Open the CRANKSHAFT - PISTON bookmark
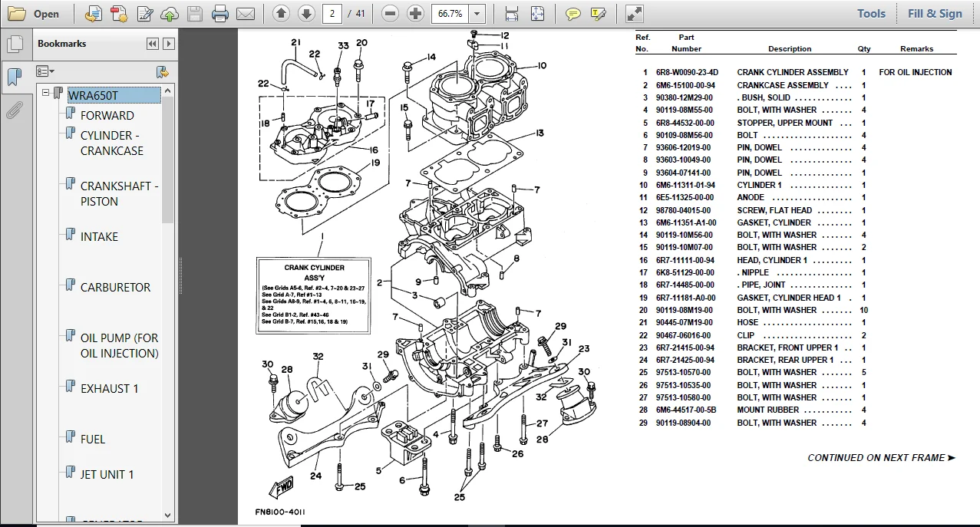980x527 pixels. point(119,193)
